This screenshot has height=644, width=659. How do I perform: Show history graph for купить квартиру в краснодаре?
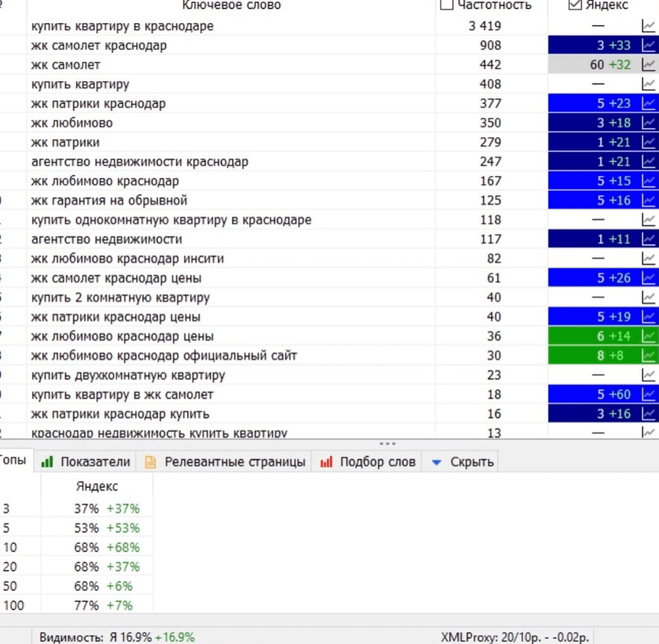click(649, 26)
